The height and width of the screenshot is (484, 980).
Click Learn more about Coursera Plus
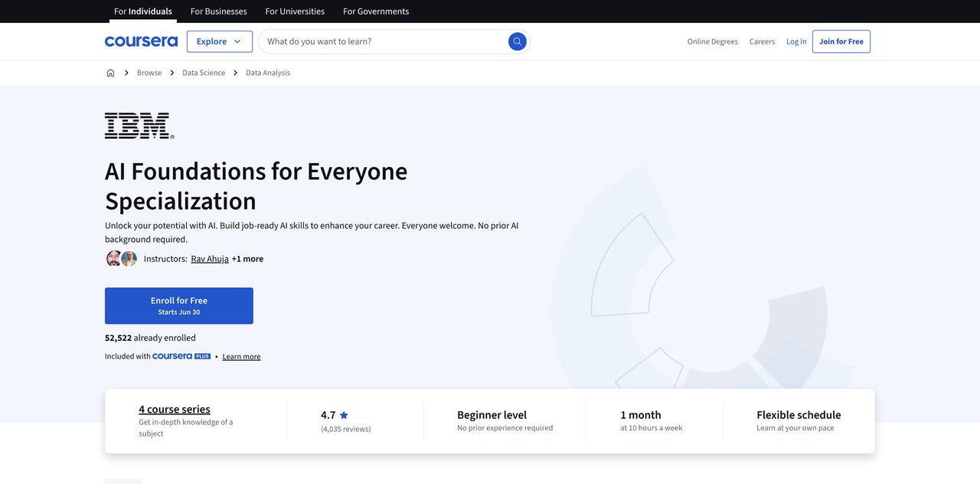(x=241, y=356)
